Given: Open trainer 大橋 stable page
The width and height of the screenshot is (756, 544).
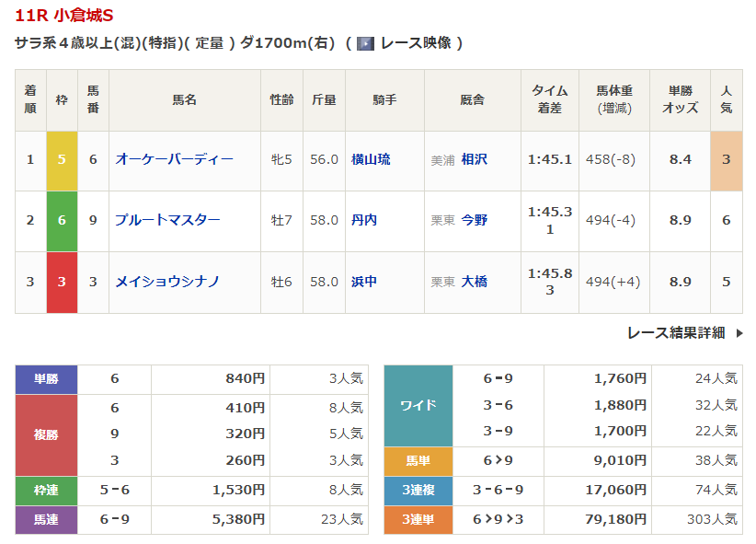Looking at the screenshot, I should point(474,282).
